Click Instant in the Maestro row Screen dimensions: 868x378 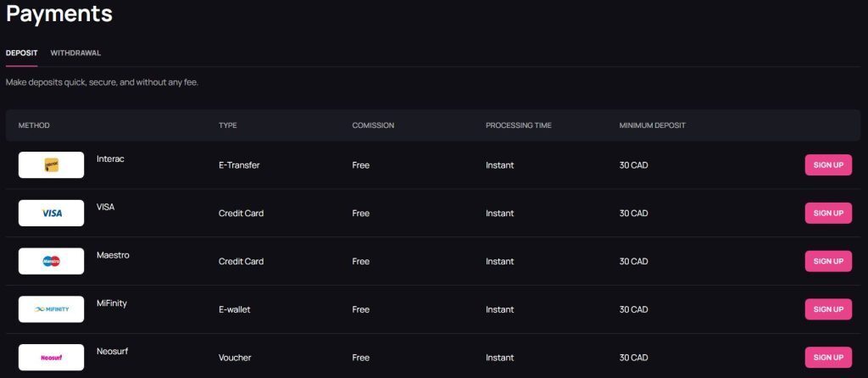click(500, 261)
